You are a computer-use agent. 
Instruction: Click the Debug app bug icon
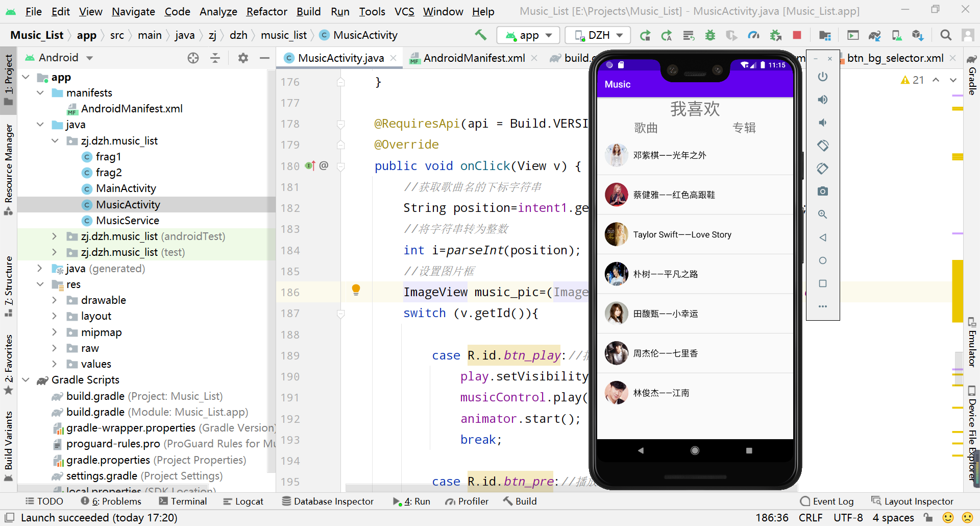coord(710,35)
